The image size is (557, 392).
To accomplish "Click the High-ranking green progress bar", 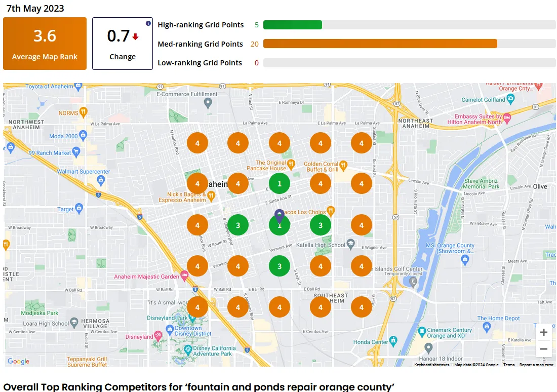I will click(293, 25).
